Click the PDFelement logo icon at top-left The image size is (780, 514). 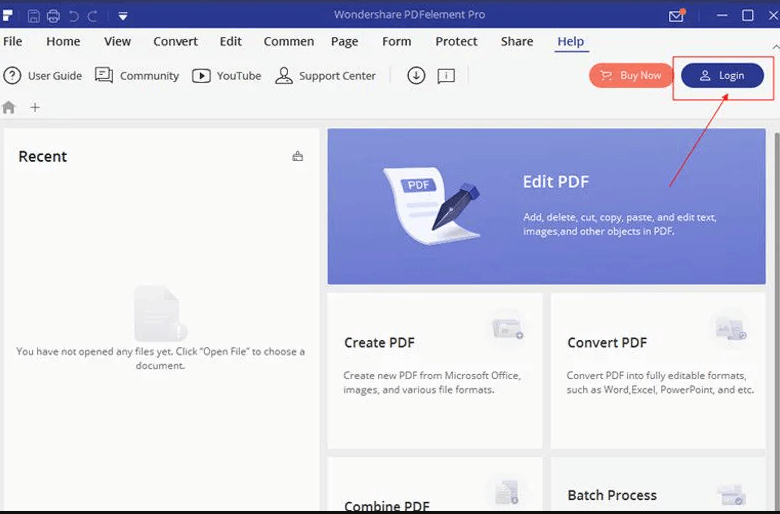click(7, 15)
